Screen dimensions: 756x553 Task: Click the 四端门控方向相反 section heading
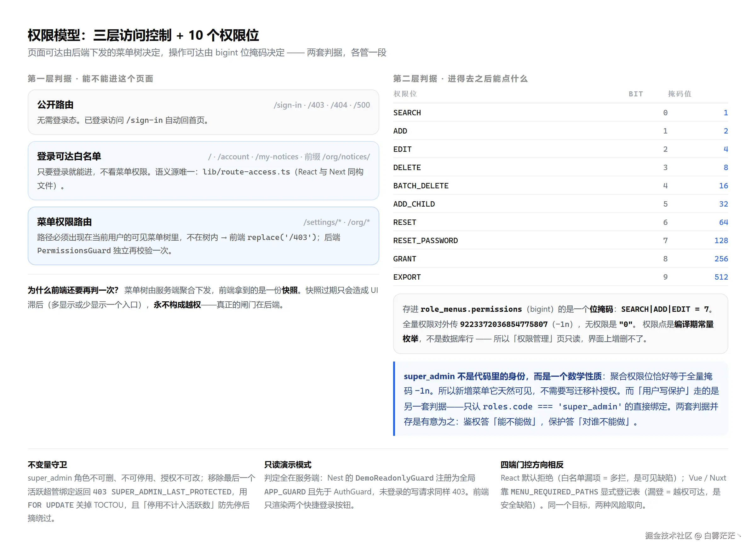pyautogui.click(x=532, y=465)
